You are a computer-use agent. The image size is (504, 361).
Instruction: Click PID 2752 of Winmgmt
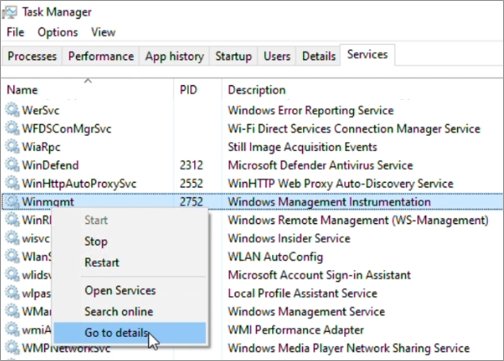[x=191, y=202]
